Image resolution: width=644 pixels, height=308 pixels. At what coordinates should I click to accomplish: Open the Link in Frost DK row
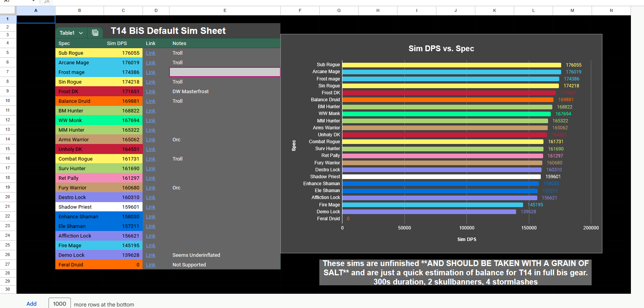click(x=151, y=92)
